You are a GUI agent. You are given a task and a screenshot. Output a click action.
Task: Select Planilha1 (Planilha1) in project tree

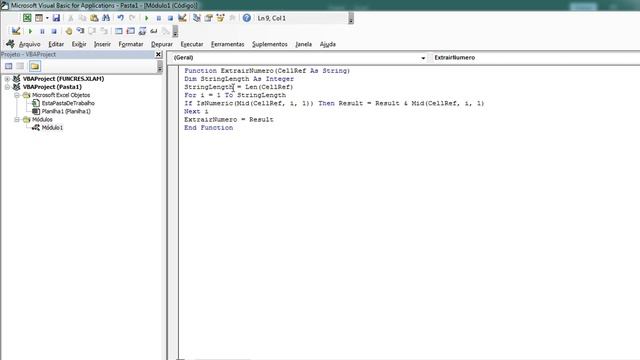tap(66, 111)
